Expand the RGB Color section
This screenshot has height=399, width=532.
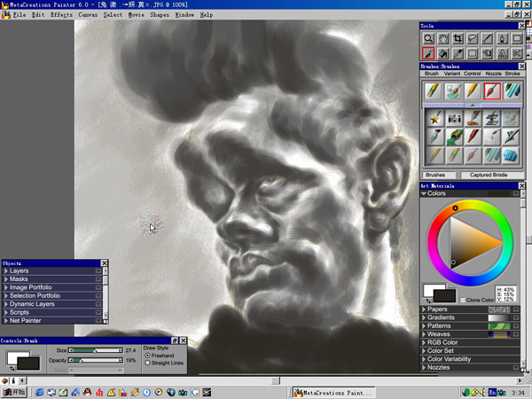click(x=424, y=342)
